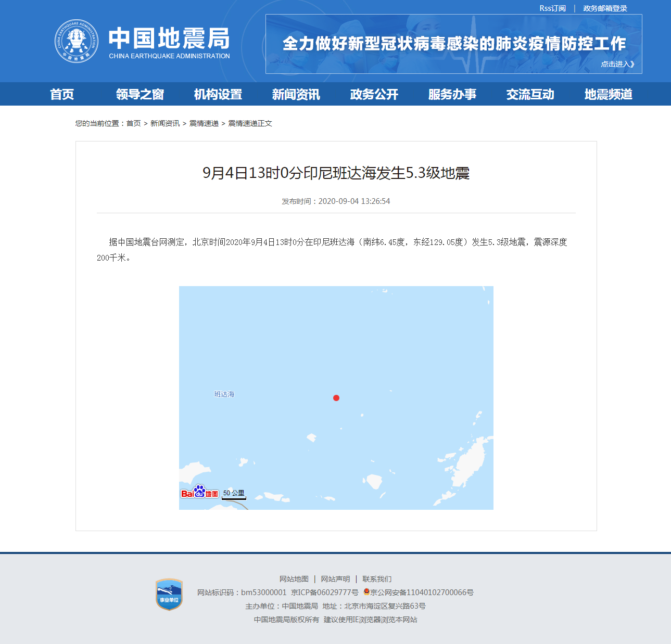Viewport: 671px width, 644px height.
Task: Open the 网站地图 footer link
Action: 294,578
